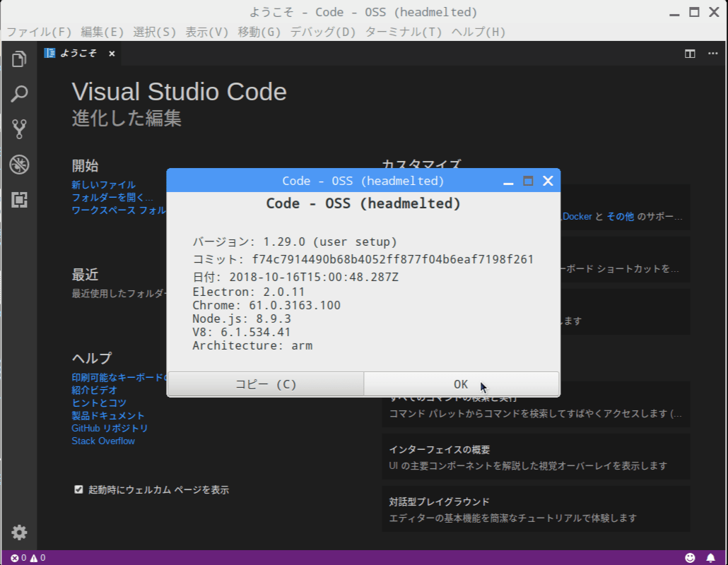Open the Explorer view in activity bar
This screenshot has width=728, height=565.
coord(19,59)
